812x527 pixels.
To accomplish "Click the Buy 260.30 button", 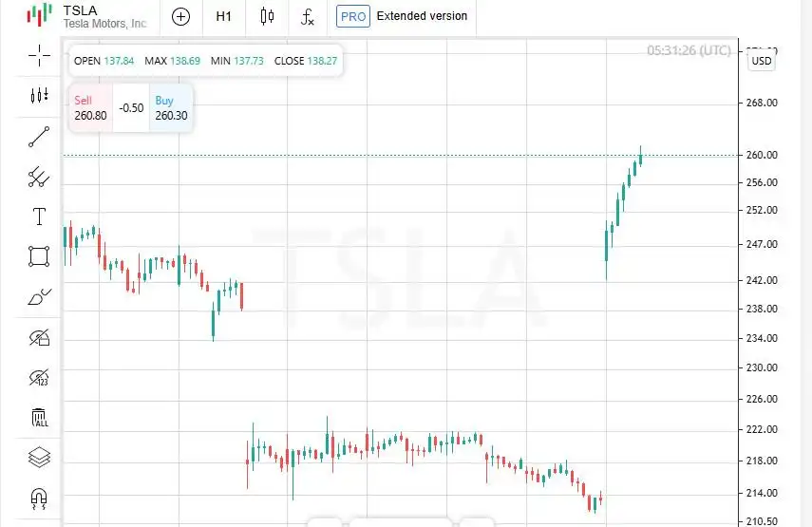I will [171, 108].
